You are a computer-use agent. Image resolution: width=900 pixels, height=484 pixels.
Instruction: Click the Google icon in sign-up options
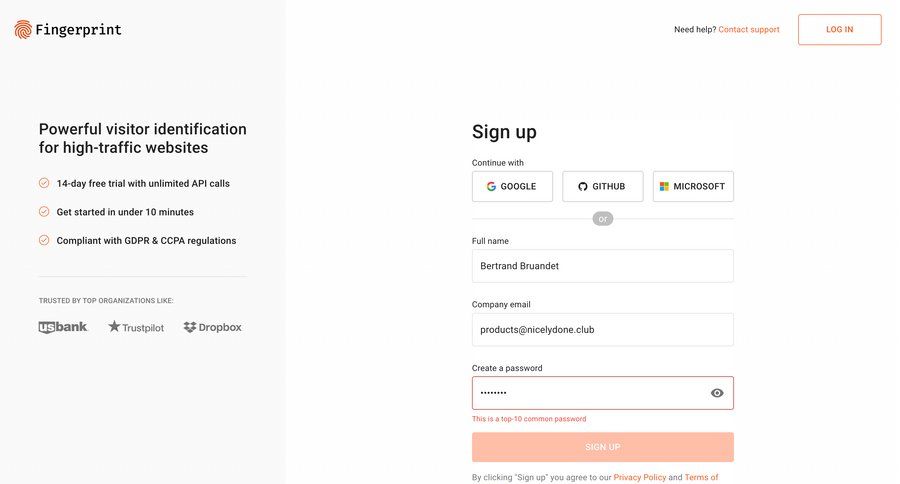click(491, 187)
